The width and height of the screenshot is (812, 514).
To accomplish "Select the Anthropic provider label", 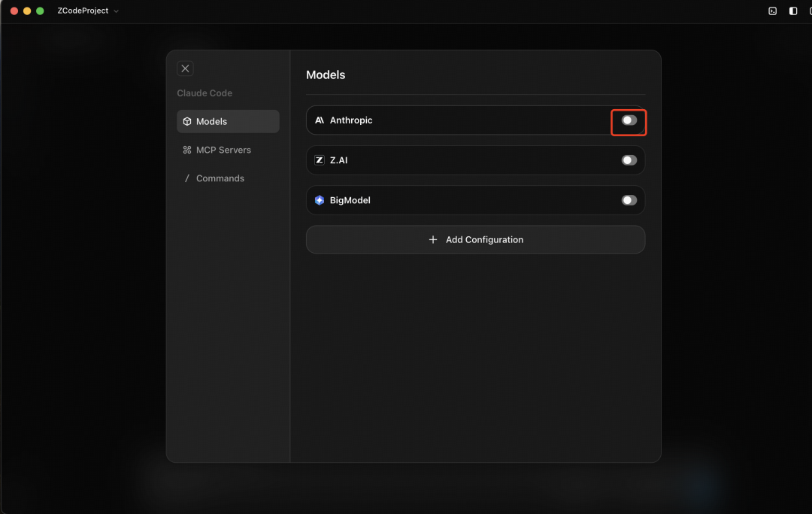I will (x=351, y=120).
